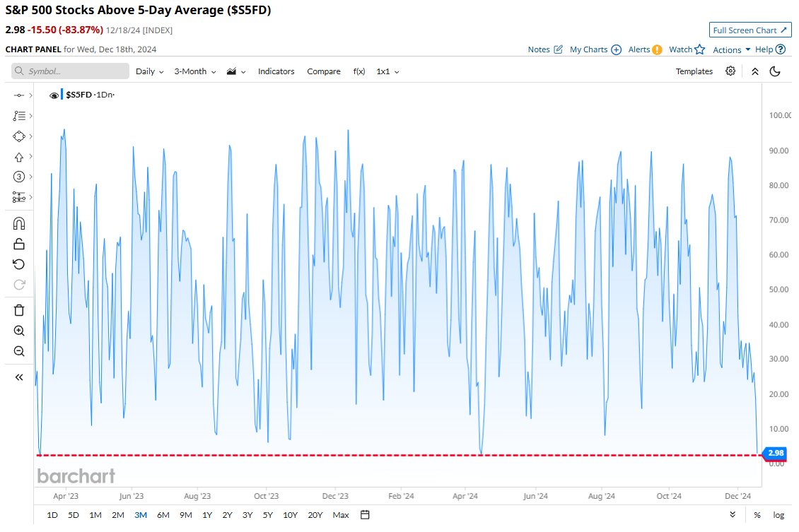Toggle log scale button

pyautogui.click(x=778, y=515)
